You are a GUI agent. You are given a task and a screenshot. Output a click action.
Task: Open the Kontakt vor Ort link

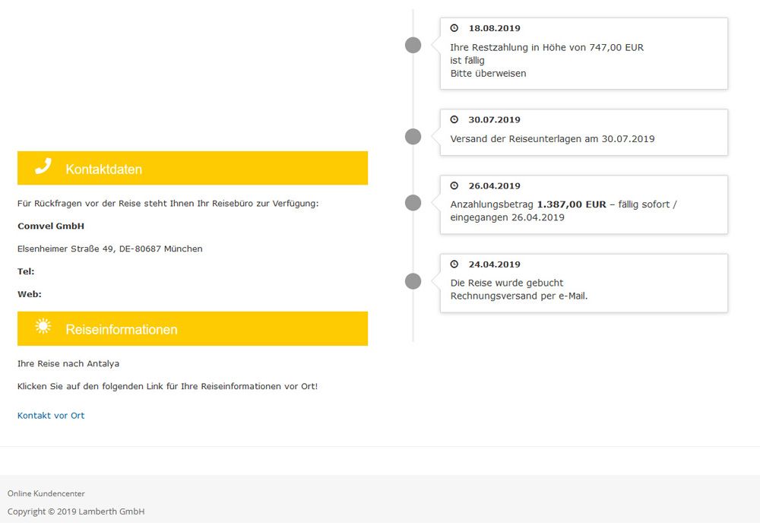pyautogui.click(x=51, y=416)
